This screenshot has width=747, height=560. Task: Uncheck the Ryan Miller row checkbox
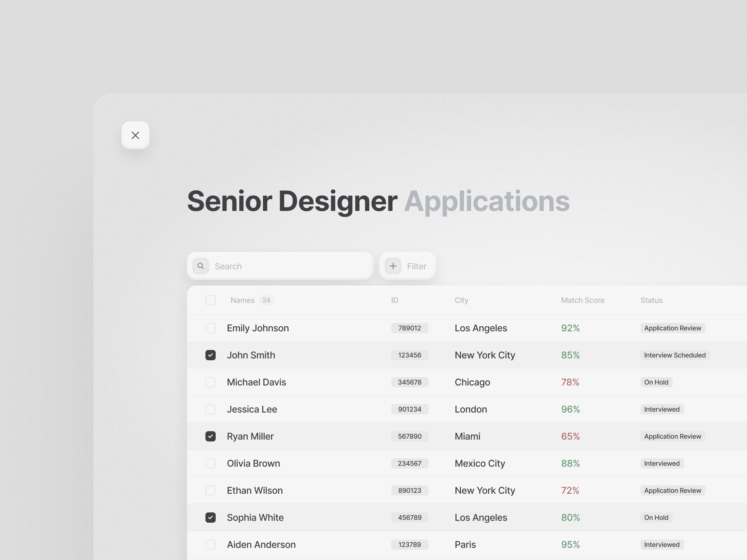coord(210,436)
